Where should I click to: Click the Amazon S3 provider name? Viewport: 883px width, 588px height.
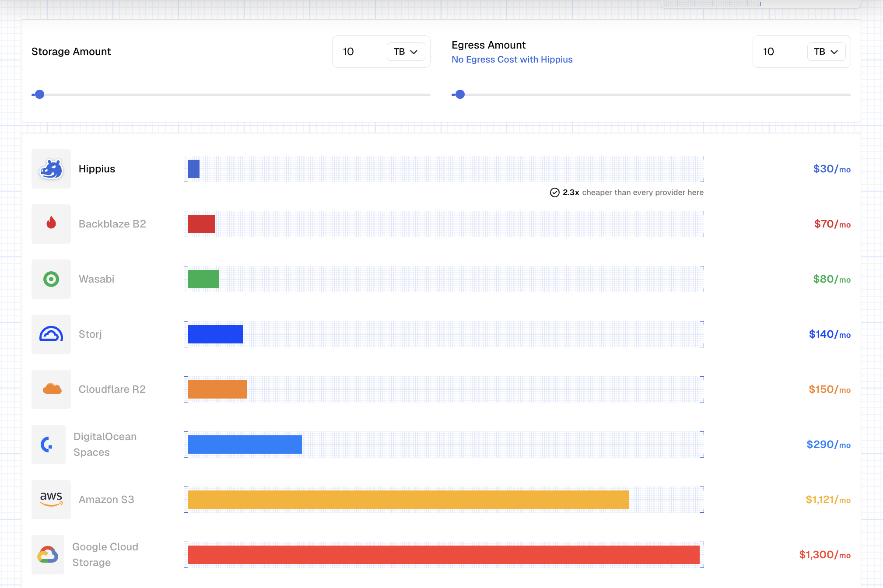click(x=106, y=500)
